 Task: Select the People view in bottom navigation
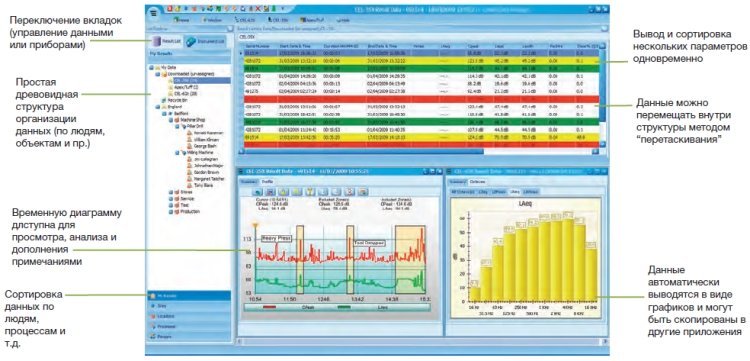pos(188,337)
